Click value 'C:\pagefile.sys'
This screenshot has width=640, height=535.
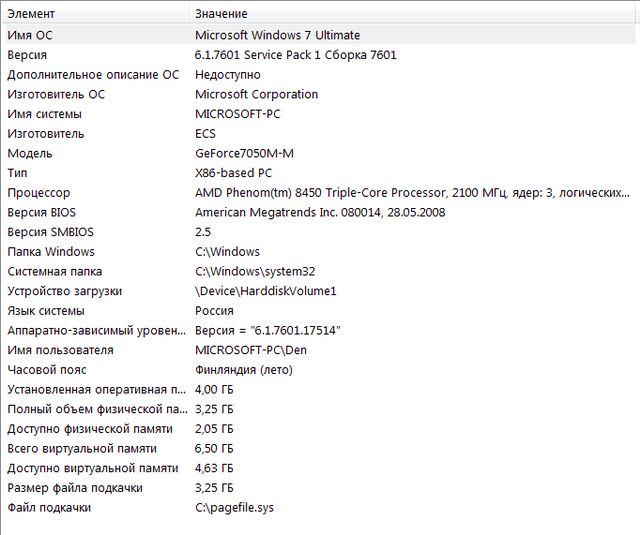(x=234, y=508)
